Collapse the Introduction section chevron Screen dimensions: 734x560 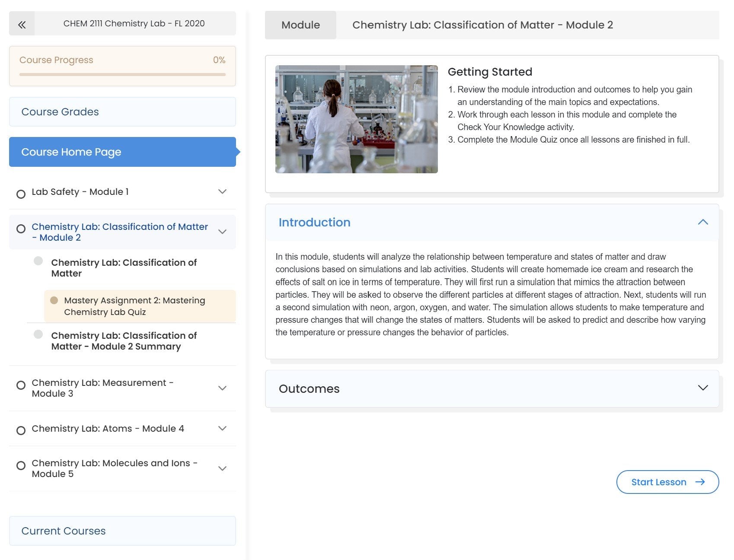pyautogui.click(x=703, y=222)
